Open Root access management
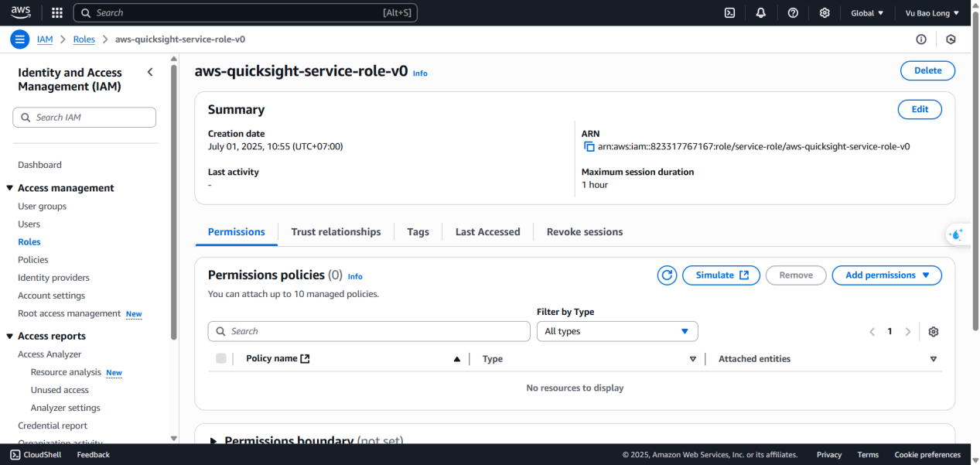This screenshot has width=980, height=465. [70, 313]
